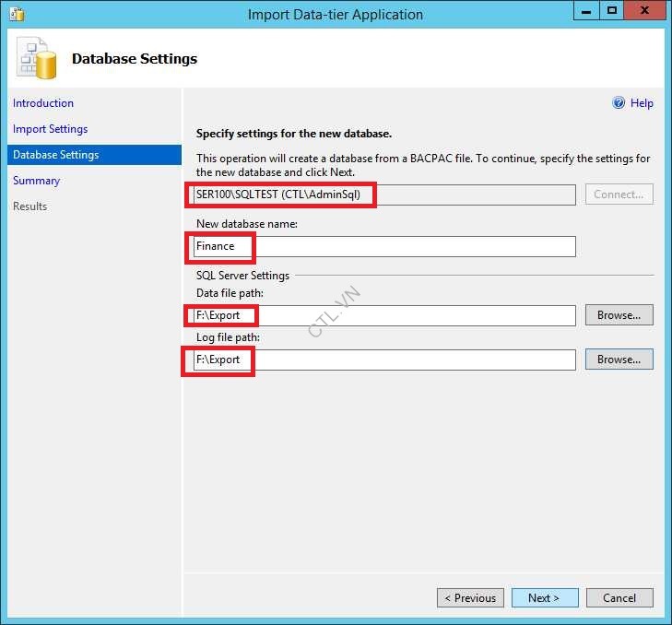This screenshot has height=625, width=672.
Task: Click the wizard icon in the title bar
Action: click(x=16, y=14)
